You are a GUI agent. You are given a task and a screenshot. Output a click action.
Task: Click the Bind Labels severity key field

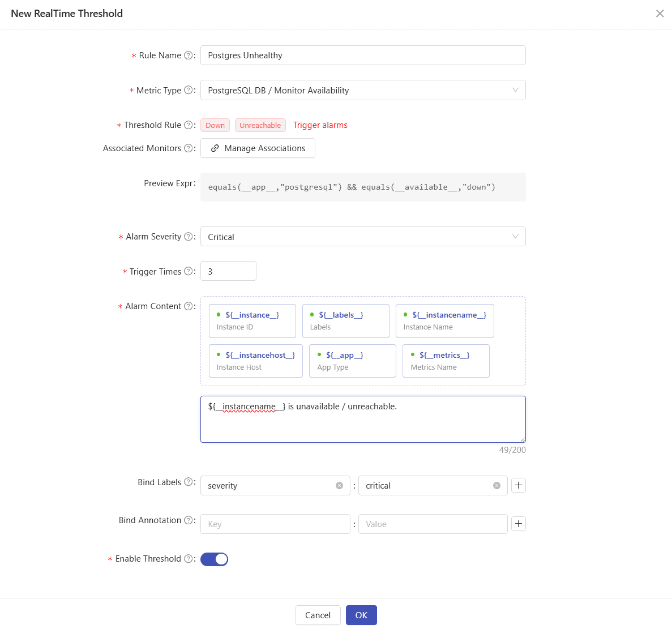(x=275, y=485)
